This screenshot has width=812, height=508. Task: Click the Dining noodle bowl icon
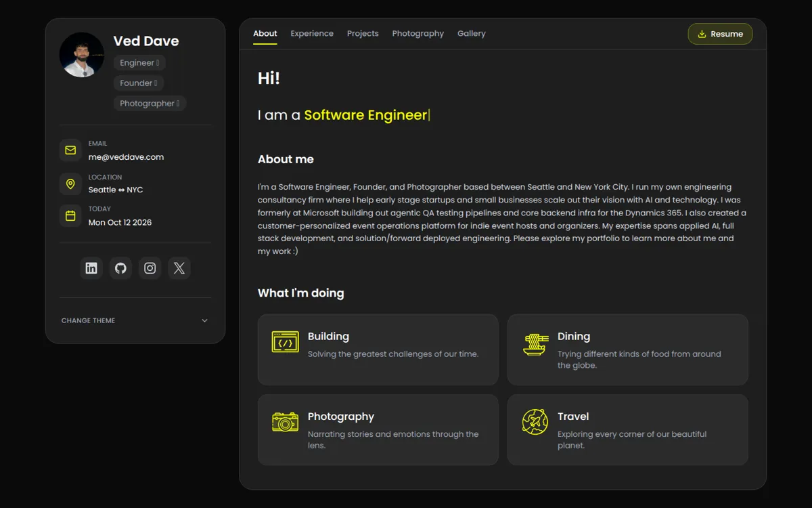tap(535, 343)
